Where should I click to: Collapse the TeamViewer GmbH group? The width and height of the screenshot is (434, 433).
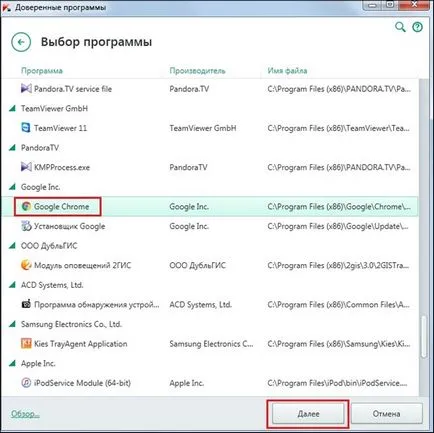[12, 108]
